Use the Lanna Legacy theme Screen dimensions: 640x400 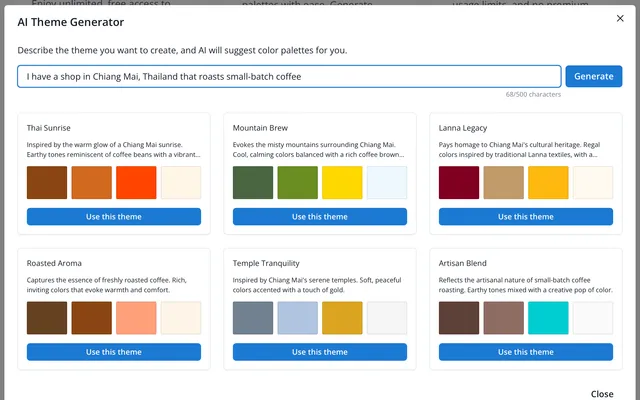(526, 217)
